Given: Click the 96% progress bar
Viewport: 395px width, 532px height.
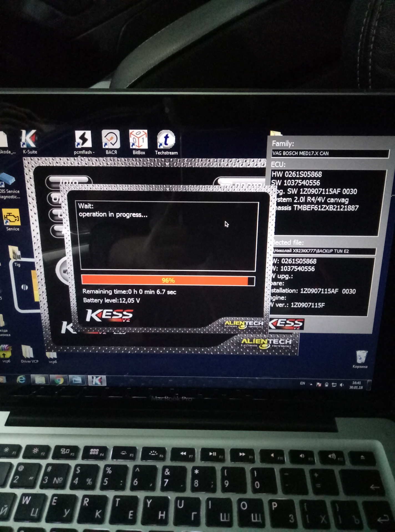Looking at the screenshot, I should tap(168, 280).
